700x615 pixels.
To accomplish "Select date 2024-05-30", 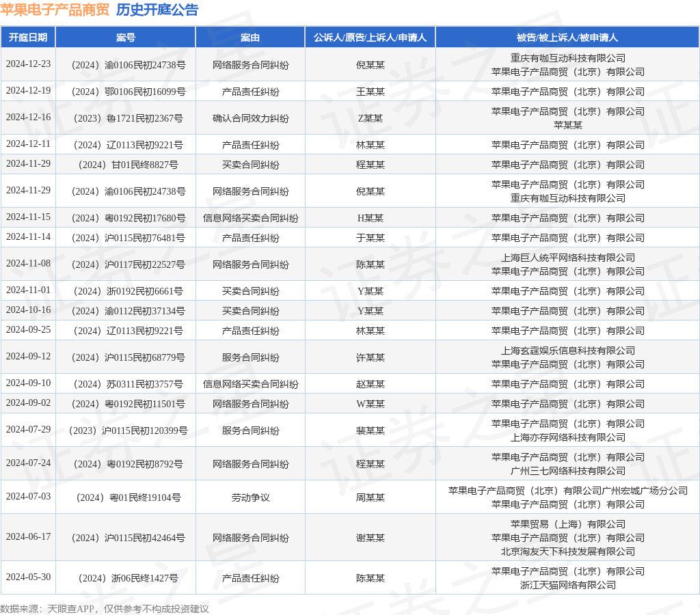I will [x=28, y=577].
